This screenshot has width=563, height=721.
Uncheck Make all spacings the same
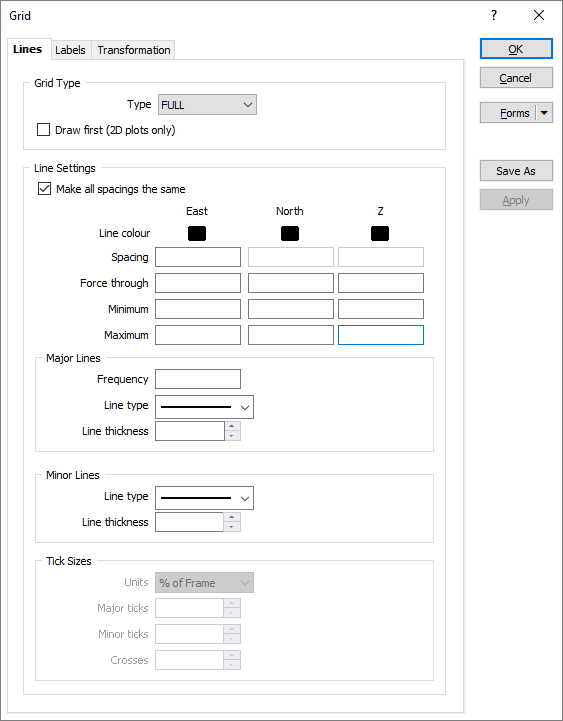(44, 189)
